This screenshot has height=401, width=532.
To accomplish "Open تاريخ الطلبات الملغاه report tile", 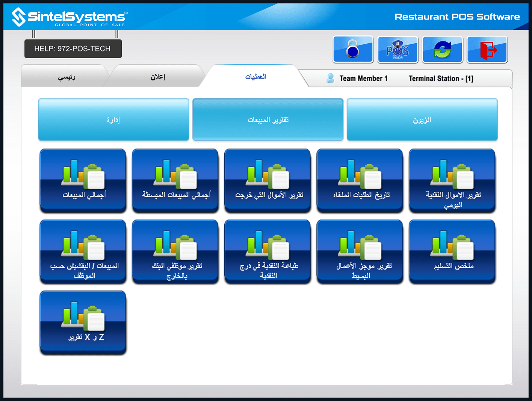I will point(360,181).
